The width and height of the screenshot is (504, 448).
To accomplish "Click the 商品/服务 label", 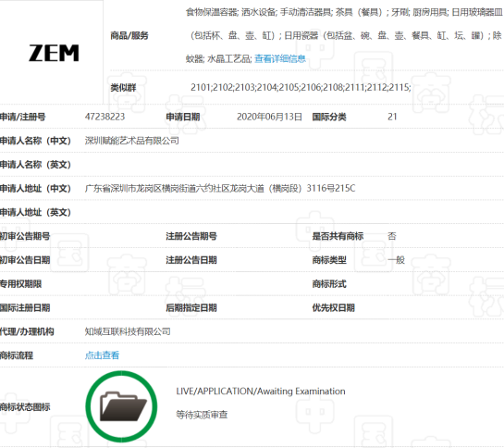I will [x=129, y=35].
